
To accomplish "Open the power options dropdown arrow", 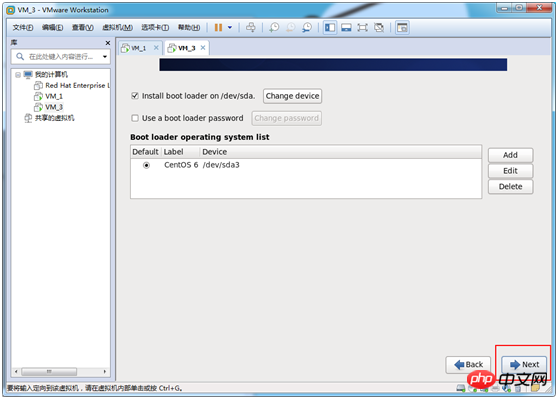I will 230,27.
